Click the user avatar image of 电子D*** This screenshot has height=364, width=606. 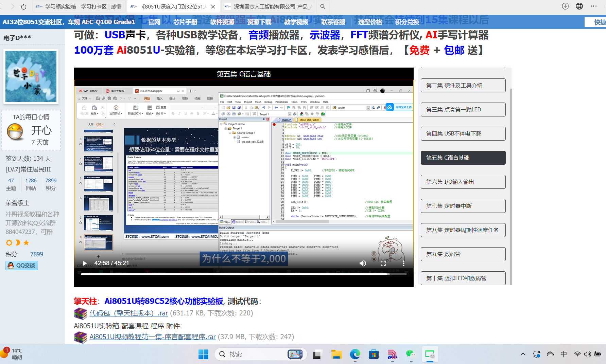[x=31, y=76]
